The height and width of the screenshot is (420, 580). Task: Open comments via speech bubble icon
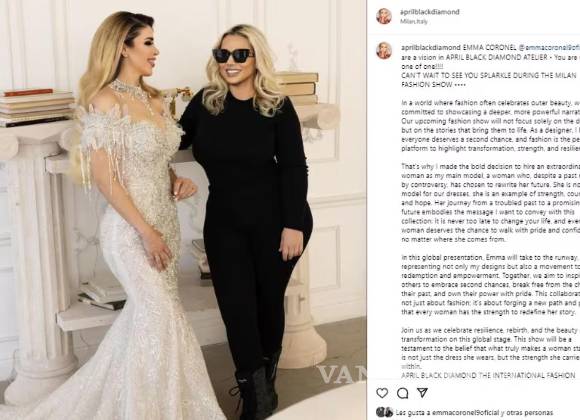coord(402,393)
